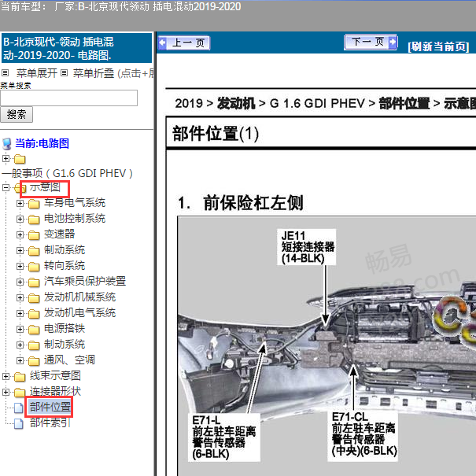Click the 菜单展开 expand-all menu icon
The image size is (476, 476).
[5, 73]
